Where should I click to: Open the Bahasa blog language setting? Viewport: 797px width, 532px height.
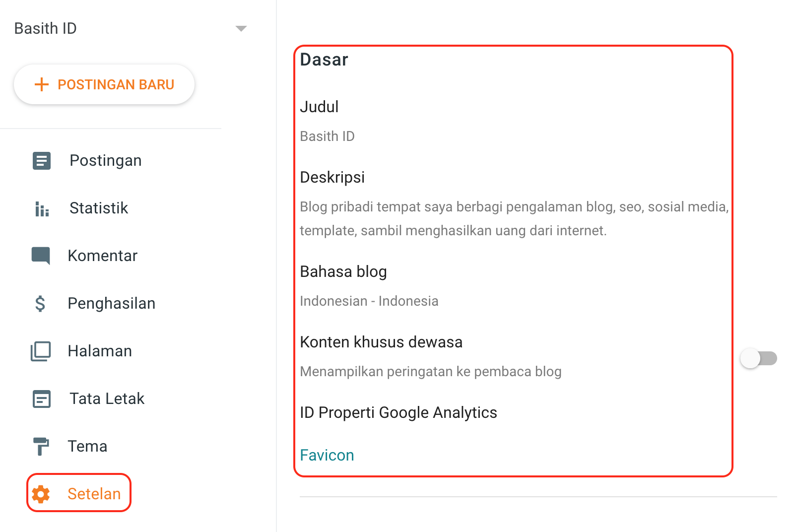point(513,286)
